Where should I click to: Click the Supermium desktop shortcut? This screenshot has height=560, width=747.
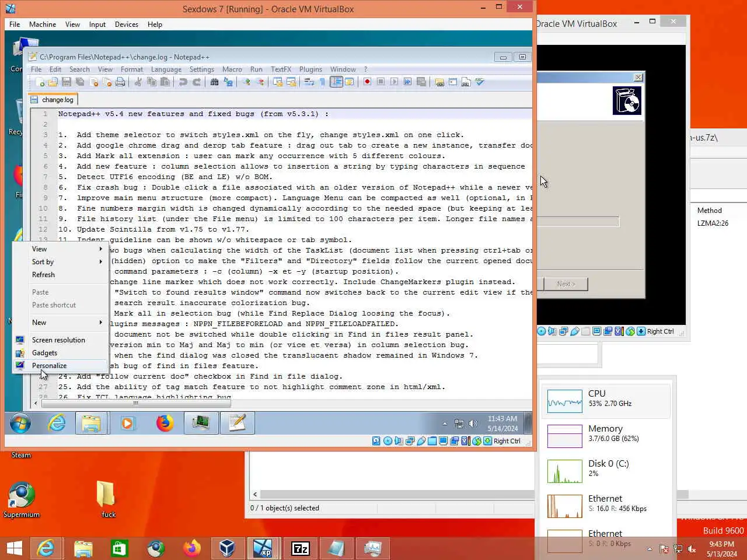(22, 501)
